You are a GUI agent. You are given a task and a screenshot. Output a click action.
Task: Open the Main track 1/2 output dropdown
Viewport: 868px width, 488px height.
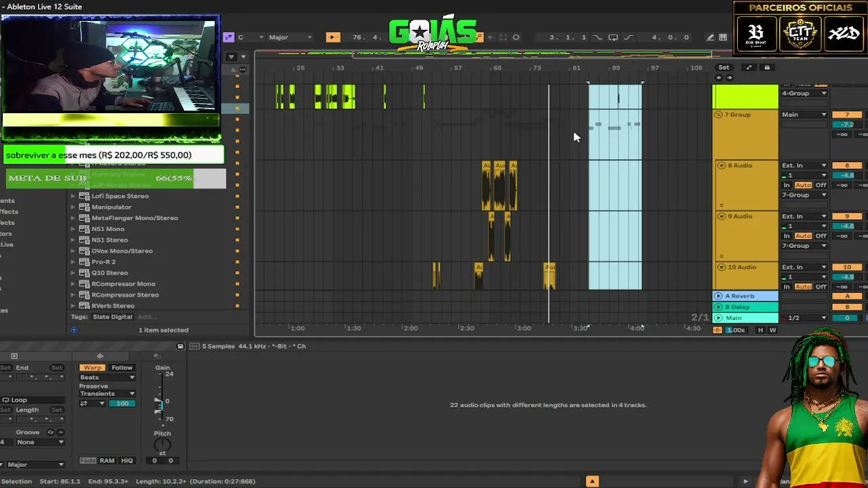pos(804,318)
